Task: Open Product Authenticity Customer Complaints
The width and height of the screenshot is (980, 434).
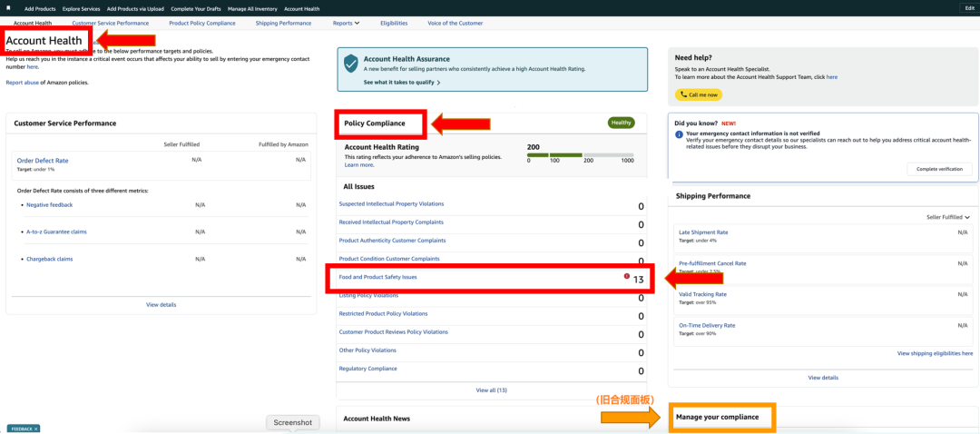Action: pos(392,240)
